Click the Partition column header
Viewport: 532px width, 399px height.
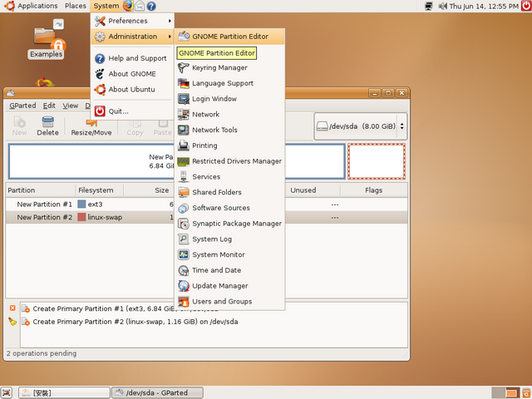click(41, 190)
